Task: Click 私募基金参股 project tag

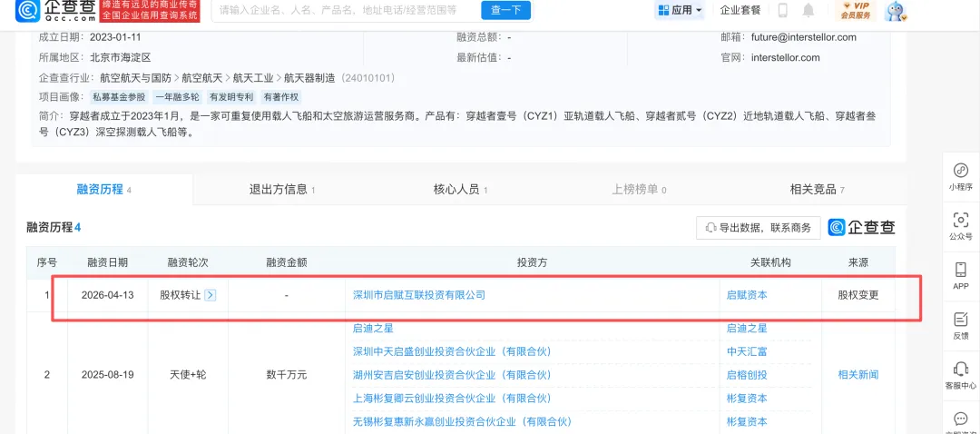Action: [x=119, y=97]
